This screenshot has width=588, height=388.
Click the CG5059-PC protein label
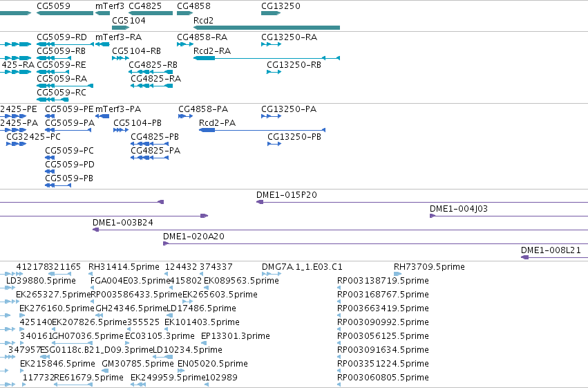click(x=69, y=151)
